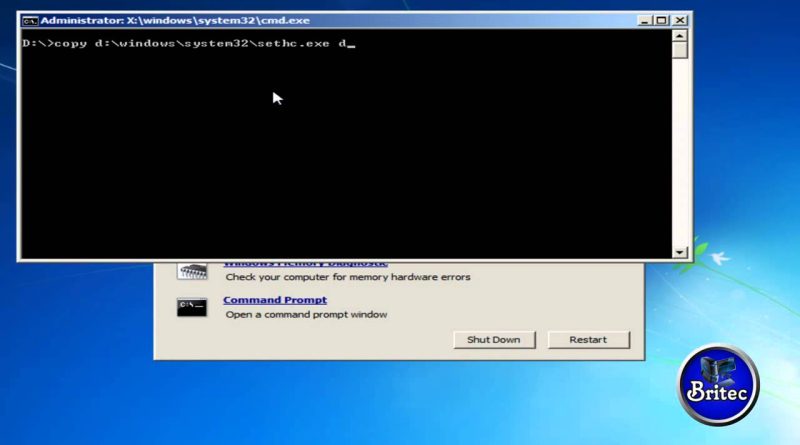Click the Command Prompt icon in recovery options
Image resolution: width=800 pixels, height=445 pixels.
point(192,307)
